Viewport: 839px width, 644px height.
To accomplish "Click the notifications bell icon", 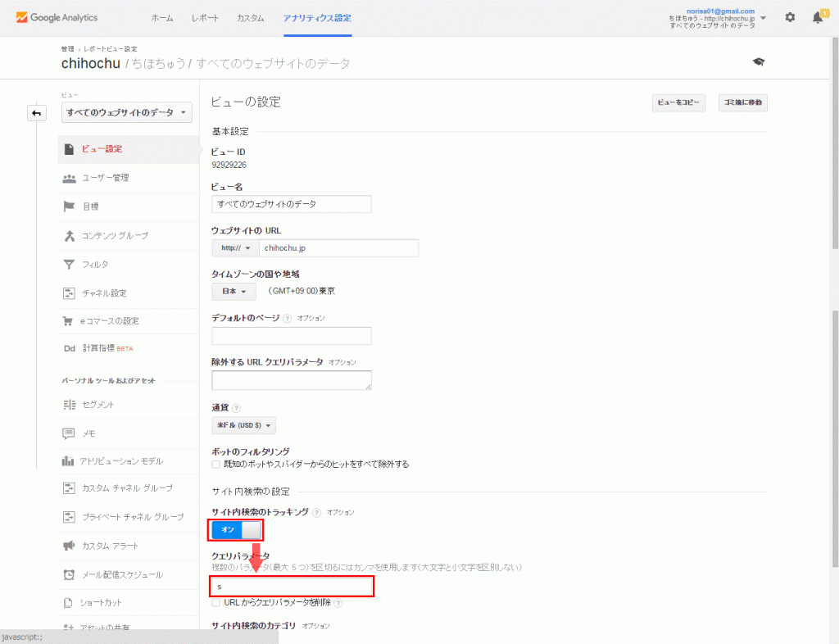I will [817, 17].
